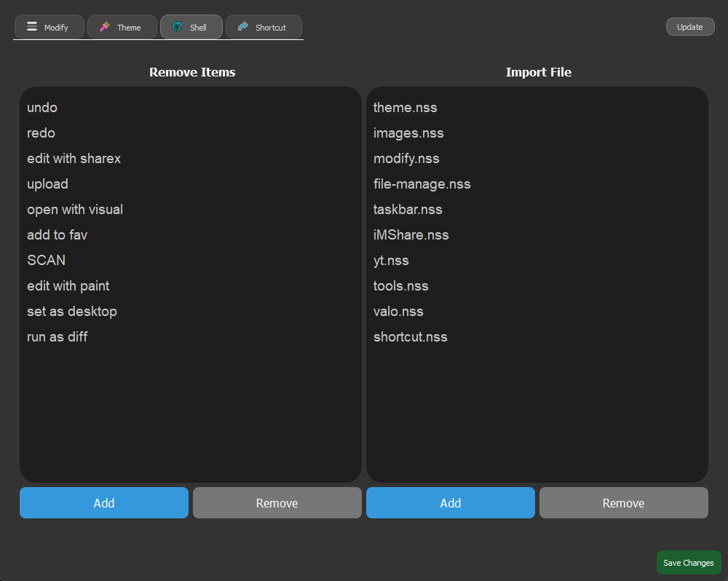This screenshot has width=728, height=581.
Task: Select images.nss in Import File list
Action: [x=537, y=133]
